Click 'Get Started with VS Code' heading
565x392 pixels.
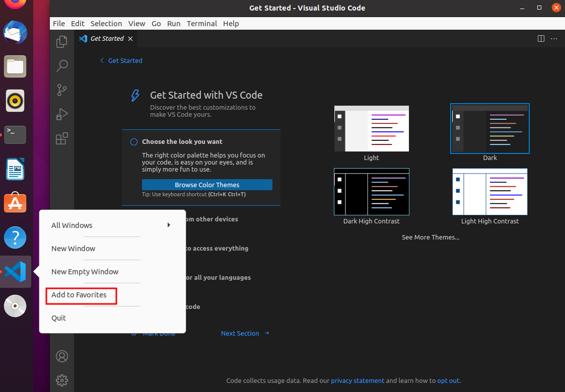pos(206,95)
